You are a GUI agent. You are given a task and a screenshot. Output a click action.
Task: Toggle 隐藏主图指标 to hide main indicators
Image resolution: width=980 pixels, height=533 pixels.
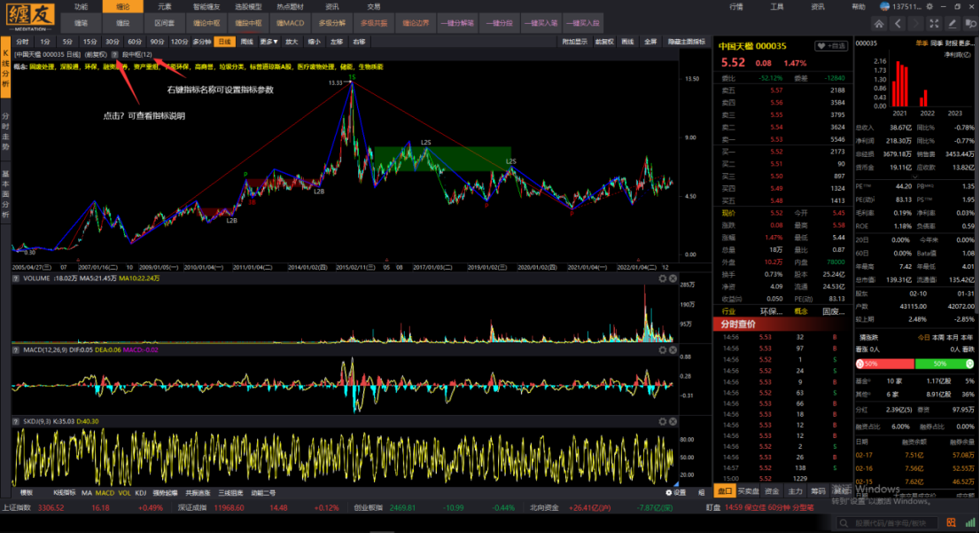coord(687,42)
